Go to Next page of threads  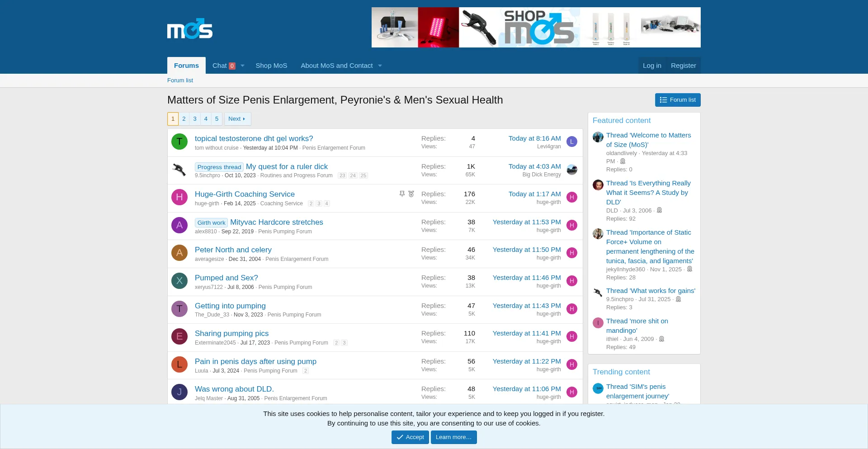(237, 119)
